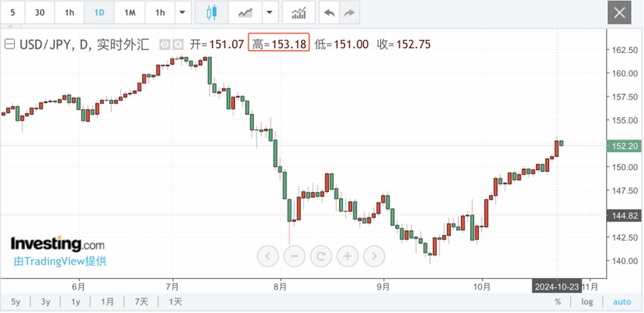Open the indicators panel icon
The height and width of the screenshot is (313, 644).
click(x=298, y=13)
